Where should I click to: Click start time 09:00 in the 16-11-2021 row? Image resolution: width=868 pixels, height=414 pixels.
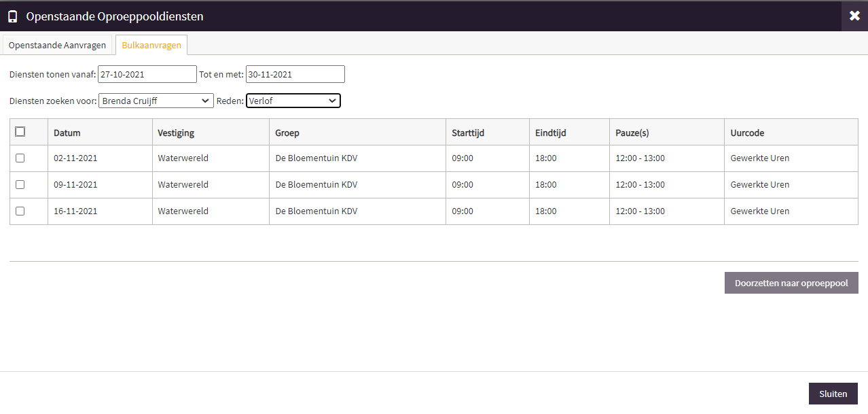pyautogui.click(x=463, y=211)
